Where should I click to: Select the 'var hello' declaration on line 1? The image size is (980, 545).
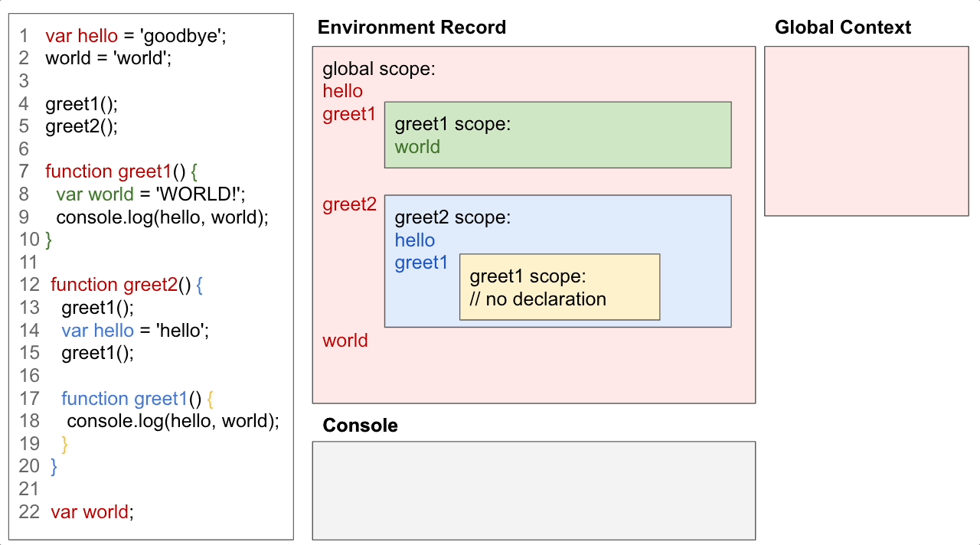point(81,35)
